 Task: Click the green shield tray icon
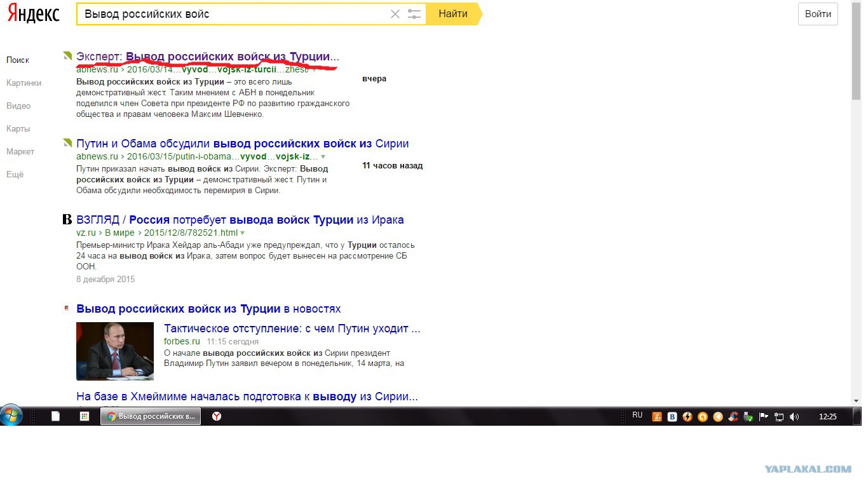(x=749, y=417)
